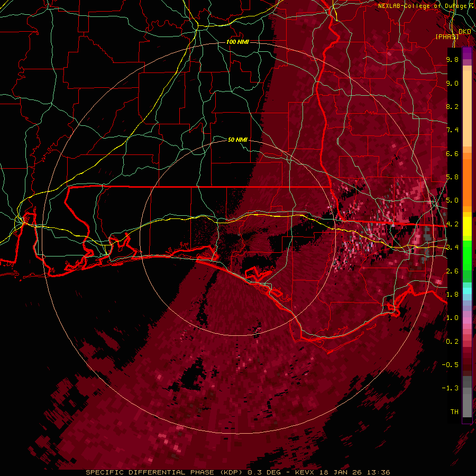
Task: Click the "-1.3" scale value
Action: 450,388
